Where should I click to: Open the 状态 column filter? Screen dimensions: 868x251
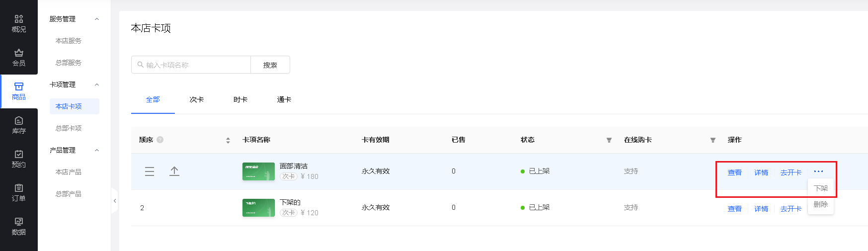609,140
